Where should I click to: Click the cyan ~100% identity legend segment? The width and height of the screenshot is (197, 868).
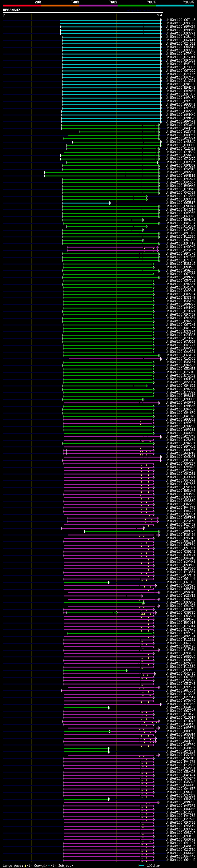click(x=175, y=6)
